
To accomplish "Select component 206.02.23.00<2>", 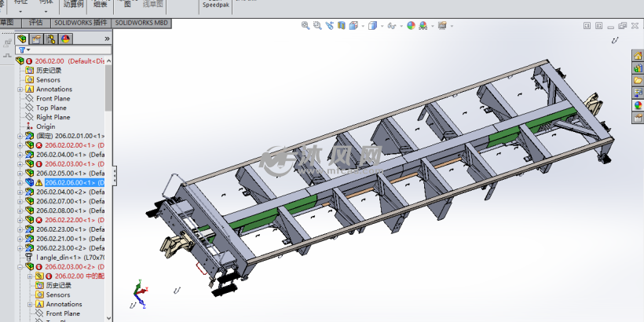I will point(70,248).
